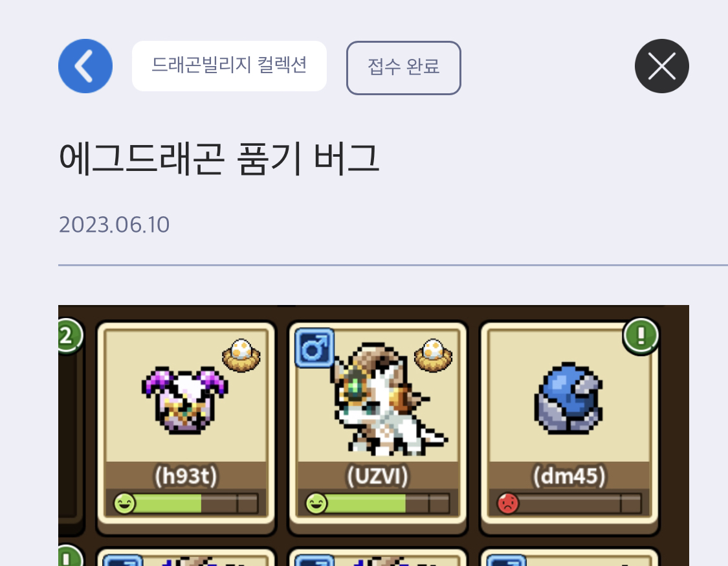The height and width of the screenshot is (566, 728).
Task: Click the green smiley face on h93t card
Action: point(124,503)
